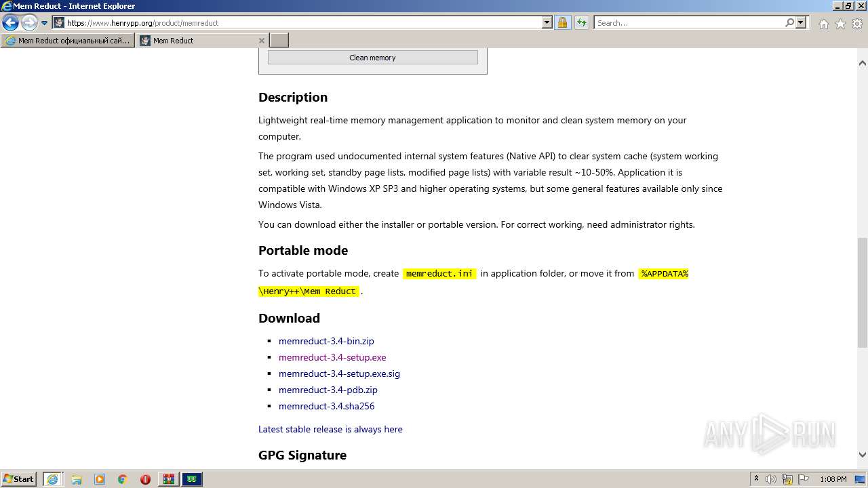Open the Home page icon
868x488 pixels.
823,24
